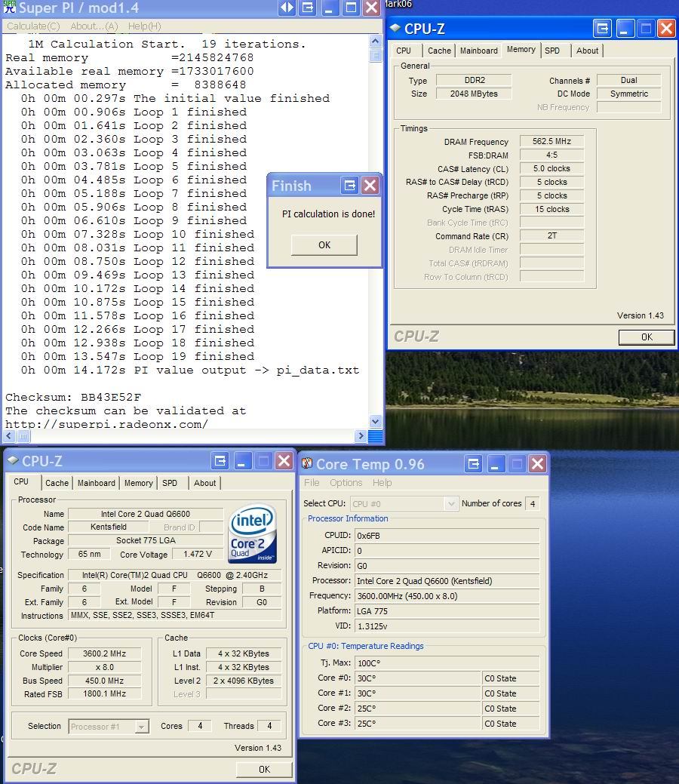Switch to SPD tab in top CPU-Z window
This screenshot has height=784, width=679.
pyautogui.click(x=552, y=51)
